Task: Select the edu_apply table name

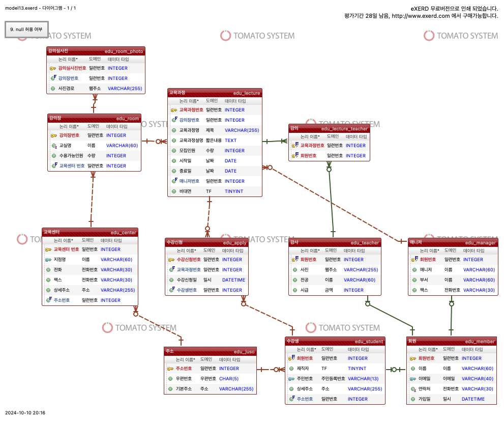Action: click(234, 243)
